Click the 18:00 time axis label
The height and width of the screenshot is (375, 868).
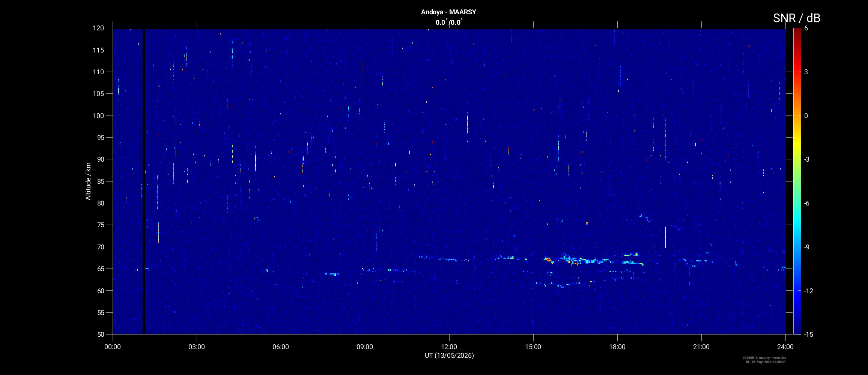(617, 347)
